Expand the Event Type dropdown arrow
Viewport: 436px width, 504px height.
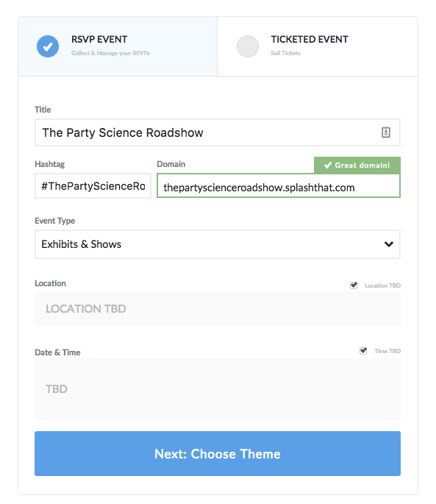point(389,244)
